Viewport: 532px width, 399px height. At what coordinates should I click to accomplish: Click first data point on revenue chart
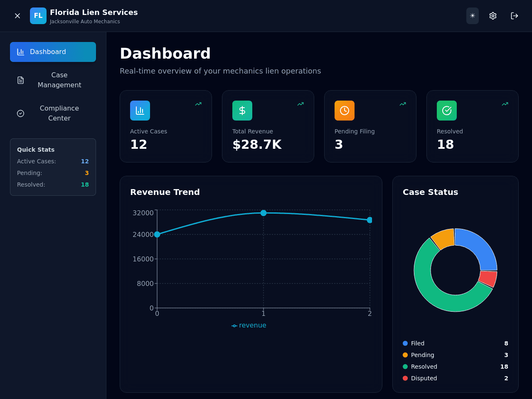click(157, 234)
